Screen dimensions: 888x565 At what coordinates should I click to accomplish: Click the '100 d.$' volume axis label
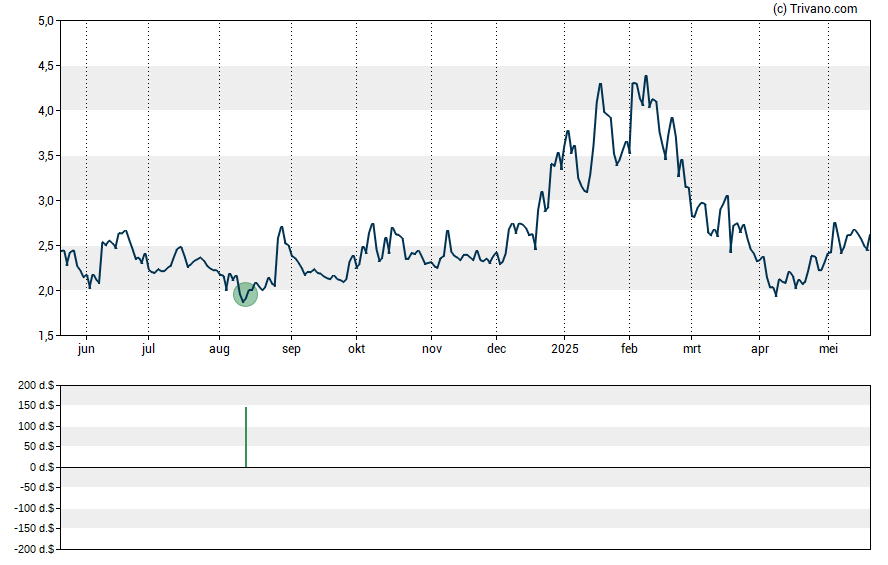coord(36,426)
